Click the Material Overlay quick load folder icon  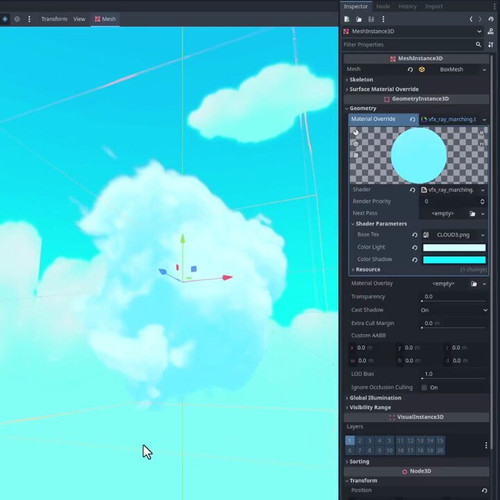point(474,284)
